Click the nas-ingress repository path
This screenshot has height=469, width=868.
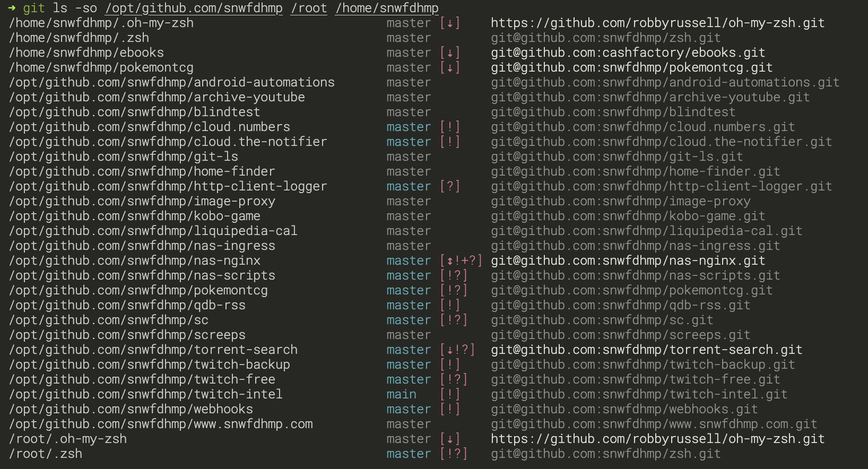click(x=142, y=246)
